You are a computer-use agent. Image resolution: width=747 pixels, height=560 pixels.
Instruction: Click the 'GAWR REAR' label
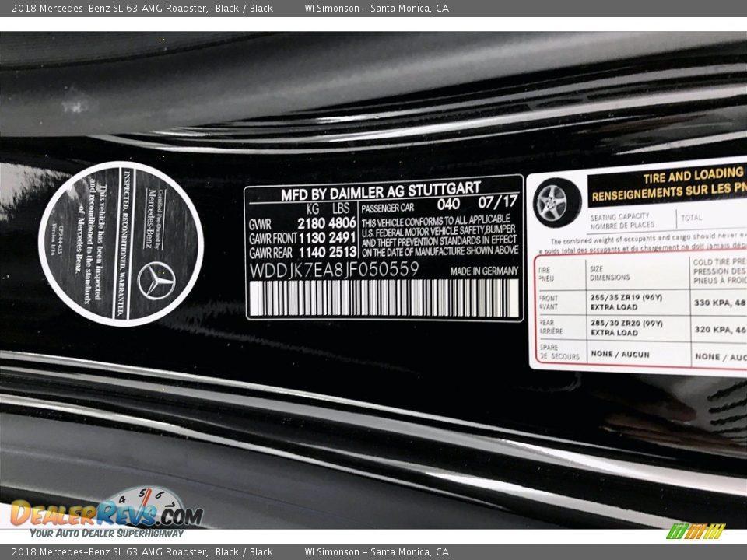pos(271,253)
